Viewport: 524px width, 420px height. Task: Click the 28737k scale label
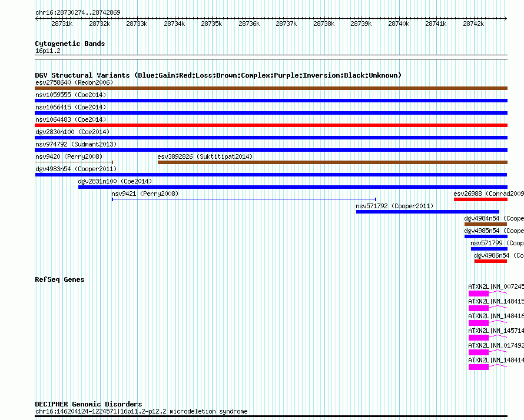click(x=286, y=24)
